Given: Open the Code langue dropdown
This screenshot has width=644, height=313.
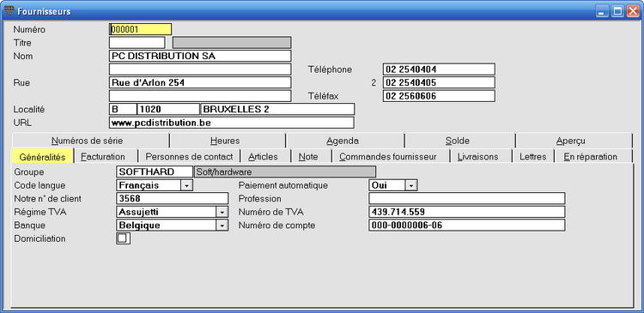Looking at the screenshot, I should pos(186,185).
